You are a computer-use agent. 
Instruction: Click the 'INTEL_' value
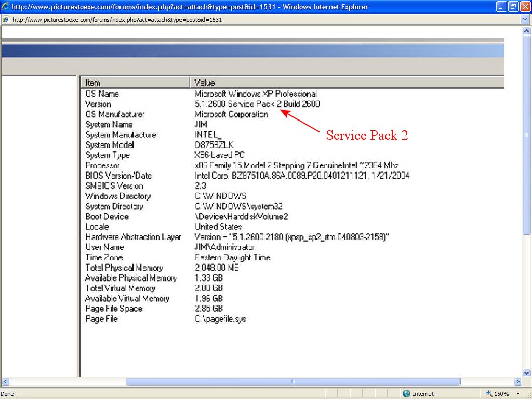(208, 135)
